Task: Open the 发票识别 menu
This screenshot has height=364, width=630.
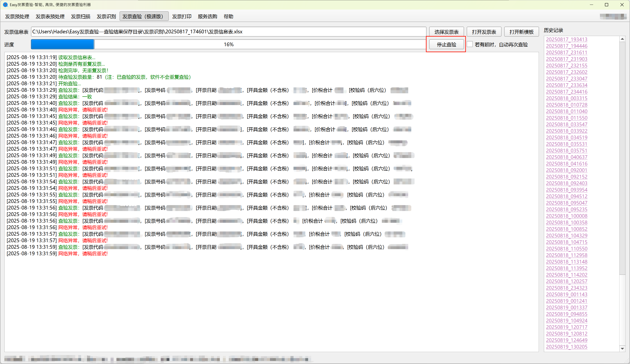Action: click(x=106, y=17)
